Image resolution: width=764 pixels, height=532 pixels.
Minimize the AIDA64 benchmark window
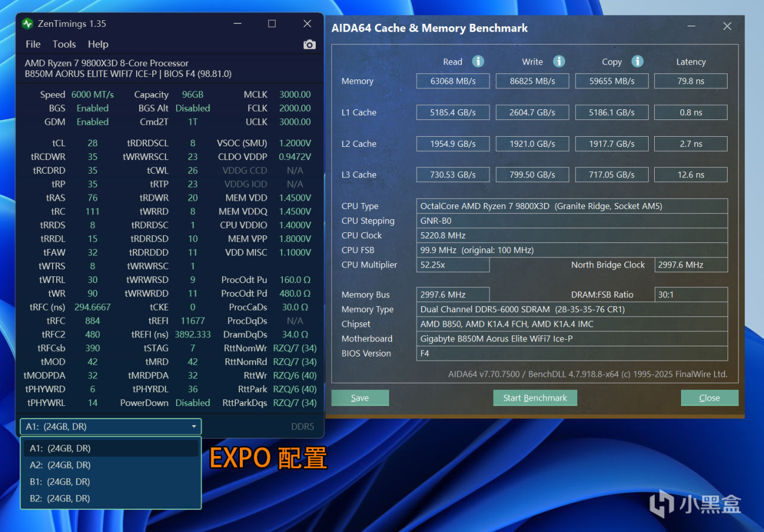coord(691,27)
